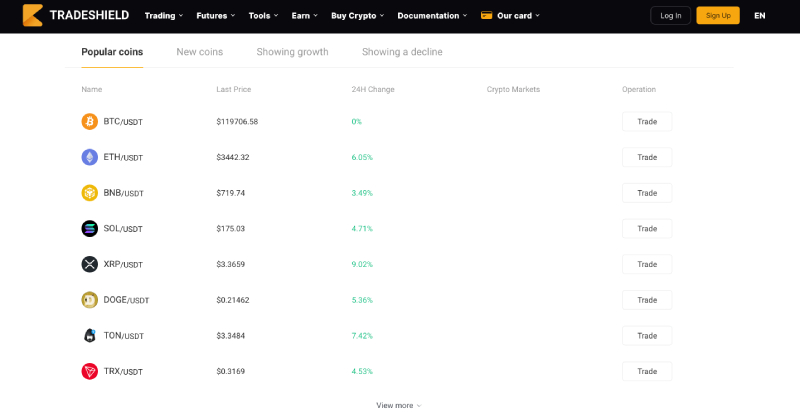
Task: Click the Log In button
Action: pos(670,15)
